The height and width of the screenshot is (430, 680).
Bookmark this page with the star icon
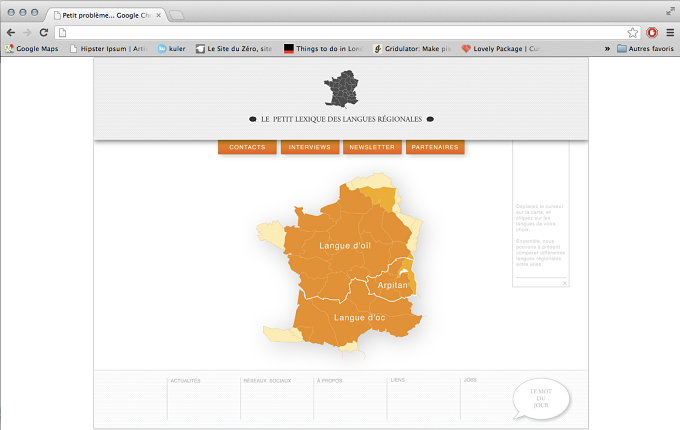click(633, 33)
